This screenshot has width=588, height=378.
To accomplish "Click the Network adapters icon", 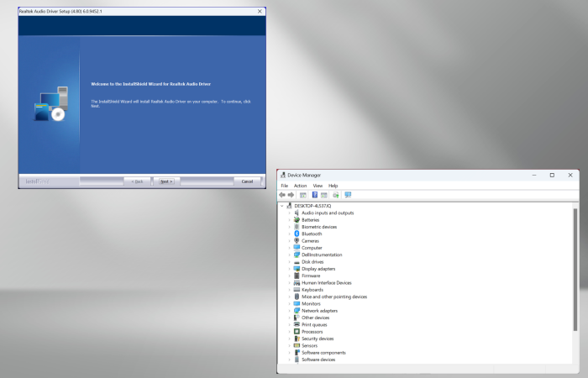I will 297,311.
